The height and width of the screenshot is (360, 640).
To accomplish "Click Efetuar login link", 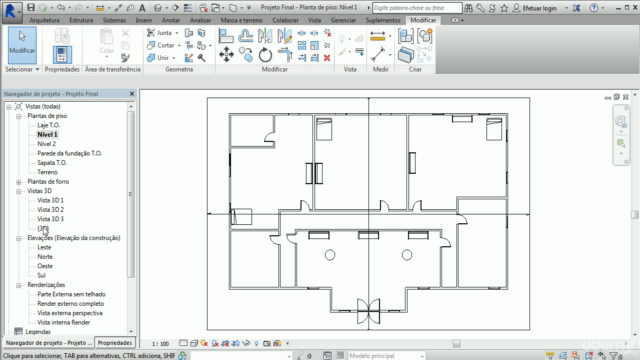I will [x=539, y=8].
